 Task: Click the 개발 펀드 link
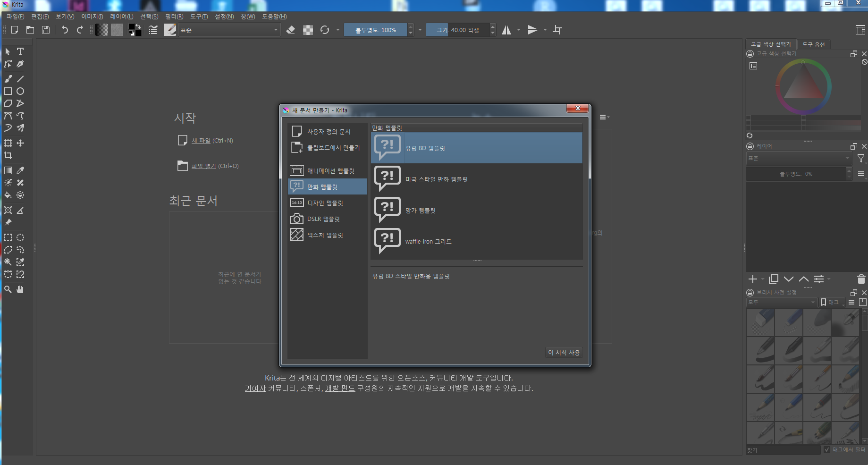[340, 388]
